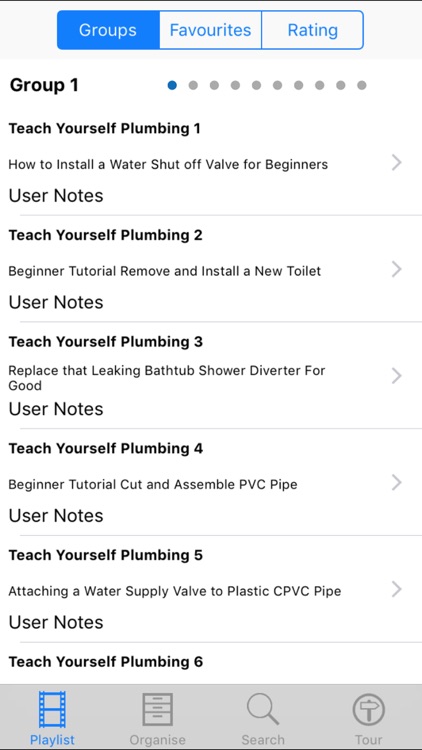Select the Groups segment

coord(108,30)
